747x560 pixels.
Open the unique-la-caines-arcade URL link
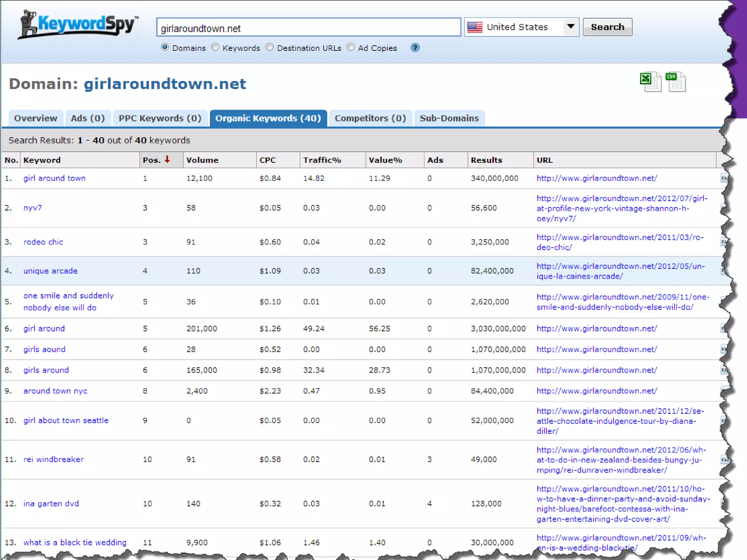pyautogui.click(x=621, y=271)
